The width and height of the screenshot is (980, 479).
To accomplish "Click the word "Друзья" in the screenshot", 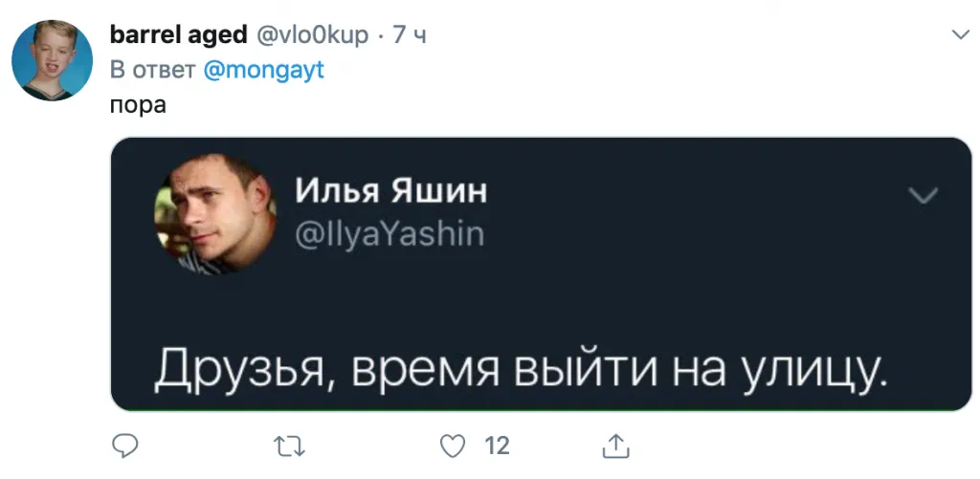I will [x=237, y=369].
